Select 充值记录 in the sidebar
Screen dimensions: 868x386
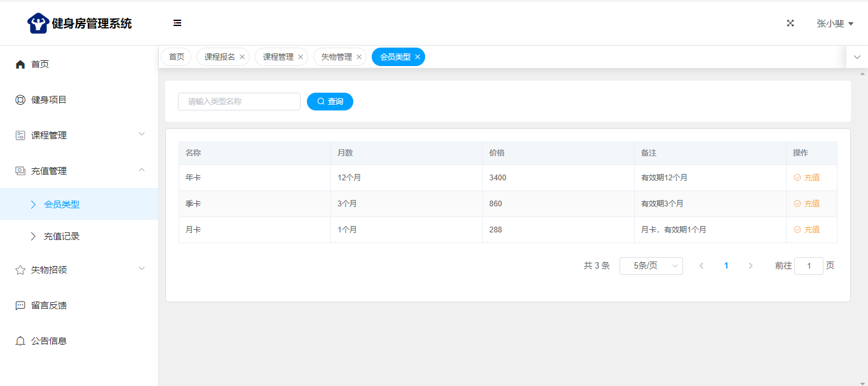pos(79,236)
